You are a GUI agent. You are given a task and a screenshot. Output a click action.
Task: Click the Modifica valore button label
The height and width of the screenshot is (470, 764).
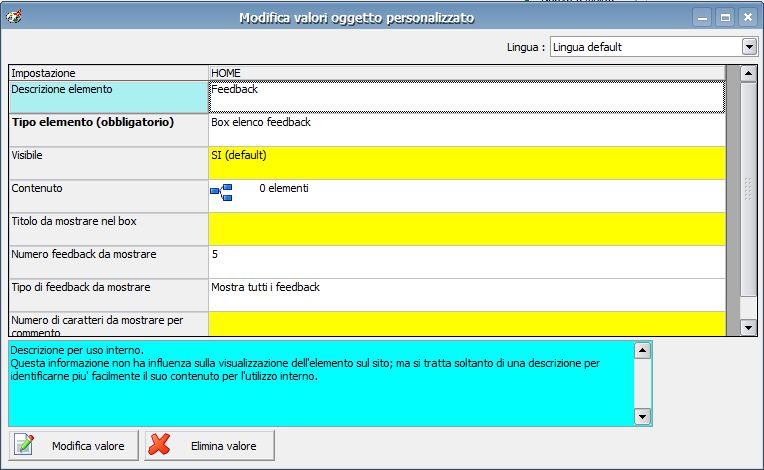point(88,446)
